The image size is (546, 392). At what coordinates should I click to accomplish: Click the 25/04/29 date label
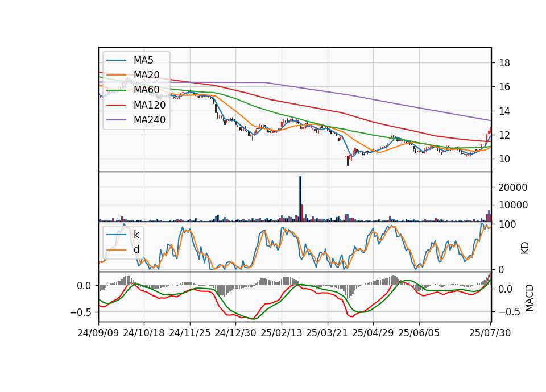click(x=373, y=333)
